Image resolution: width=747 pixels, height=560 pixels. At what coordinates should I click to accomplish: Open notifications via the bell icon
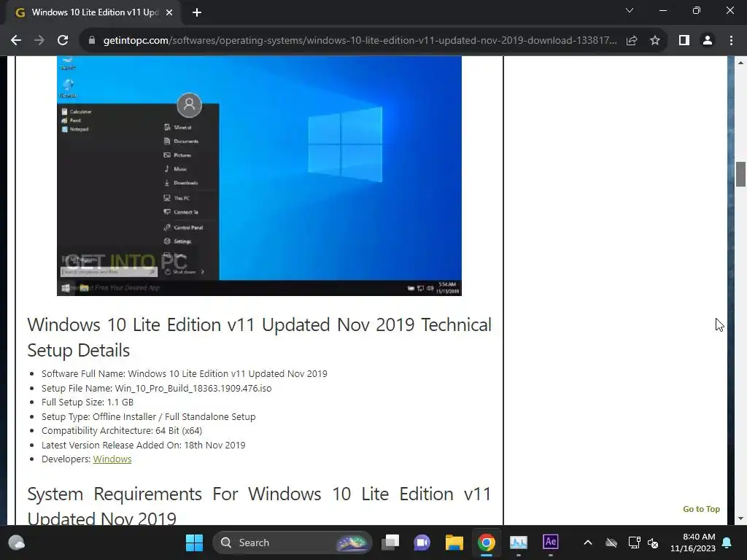pyautogui.click(x=727, y=542)
